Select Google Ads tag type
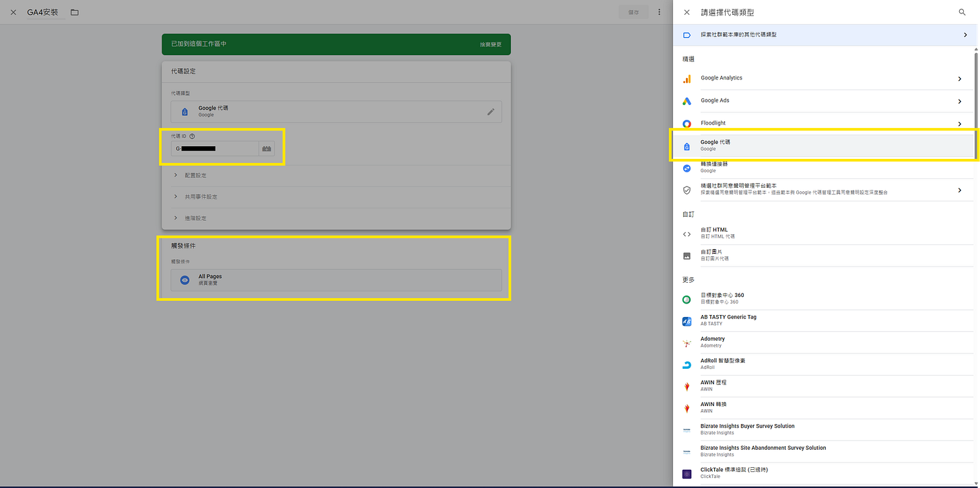 point(823,101)
